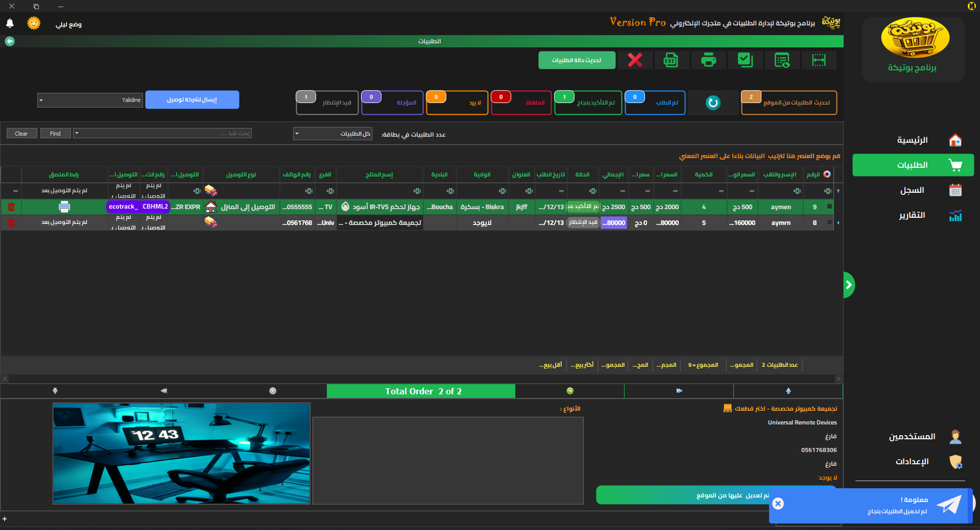
Task: Open the search box dropdown arrow
Action: click(77, 133)
